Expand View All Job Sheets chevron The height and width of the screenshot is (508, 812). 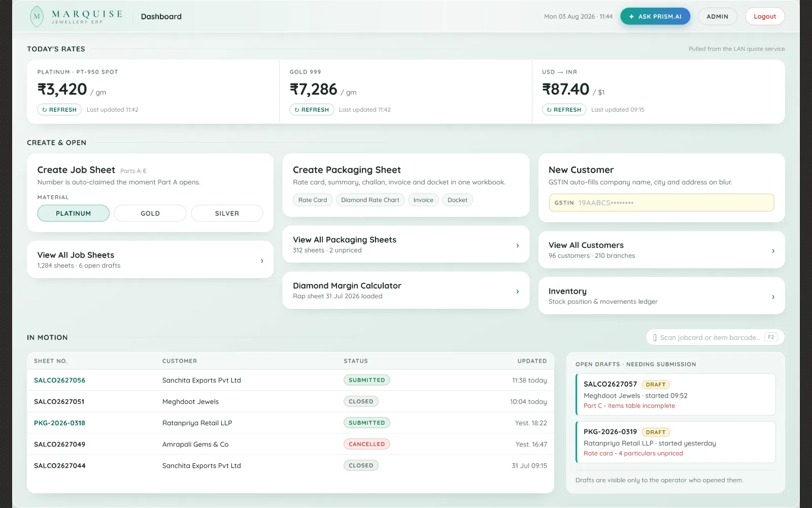click(262, 261)
